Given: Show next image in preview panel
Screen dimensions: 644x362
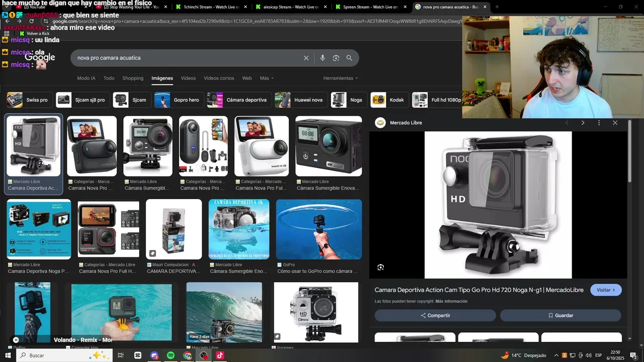Looking at the screenshot, I should pyautogui.click(x=583, y=123).
